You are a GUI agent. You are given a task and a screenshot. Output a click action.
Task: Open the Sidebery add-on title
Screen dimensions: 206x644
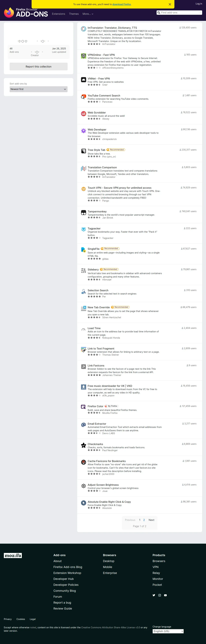coord(93,269)
